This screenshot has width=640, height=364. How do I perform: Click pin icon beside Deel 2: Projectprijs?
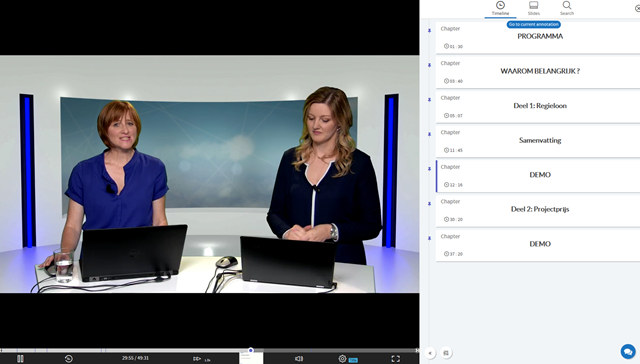tap(429, 204)
